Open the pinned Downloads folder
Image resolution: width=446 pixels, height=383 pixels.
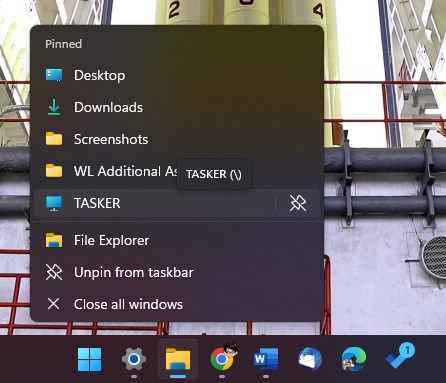(177, 107)
